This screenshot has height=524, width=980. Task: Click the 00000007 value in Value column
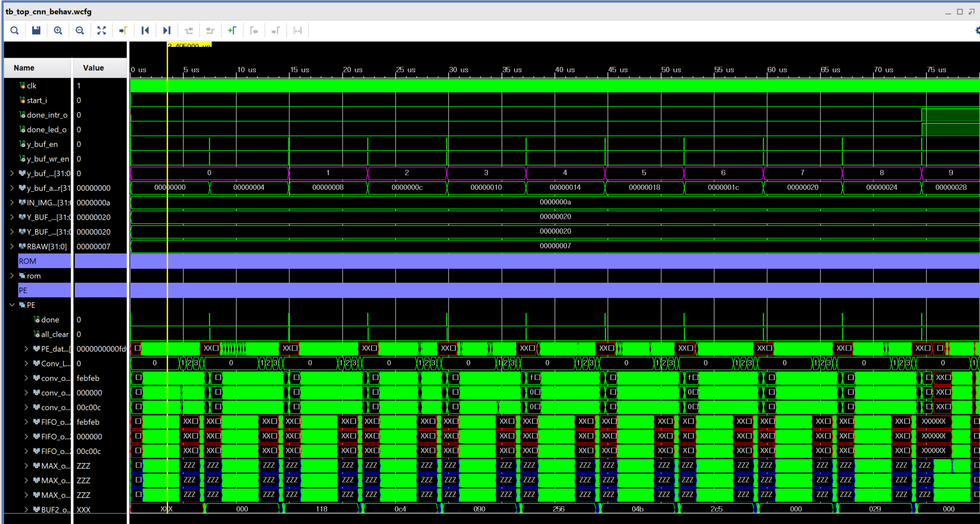pos(93,246)
